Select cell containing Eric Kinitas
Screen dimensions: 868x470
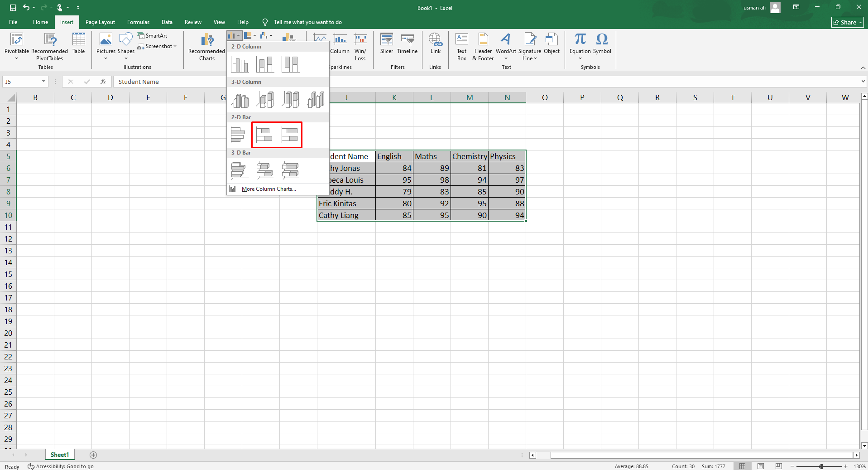point(346,204)
